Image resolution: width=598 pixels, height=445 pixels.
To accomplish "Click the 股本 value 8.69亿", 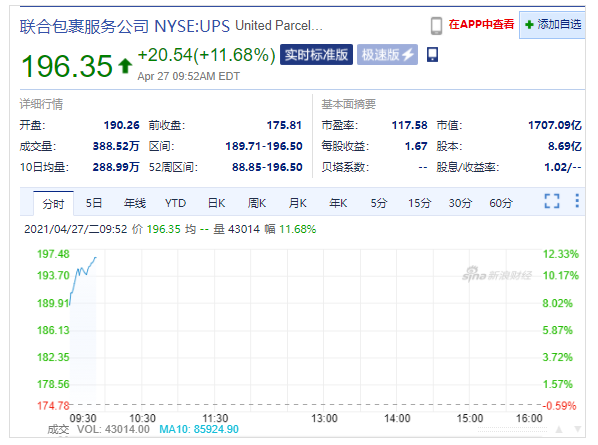I will 565,146.
